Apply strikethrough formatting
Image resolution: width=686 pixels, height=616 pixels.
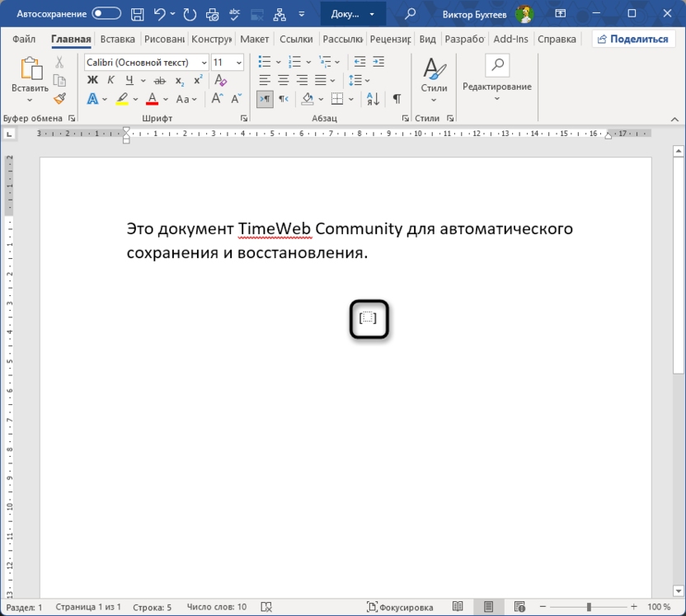click(x=160, y=81)
